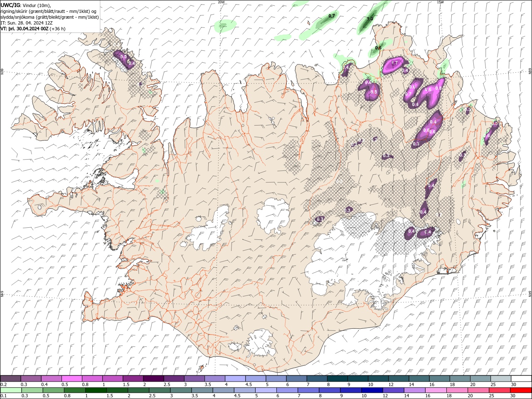
Task: Click the 7 swatch on lower rain scale
Action: pyautogui.click(x=308, y=390)
